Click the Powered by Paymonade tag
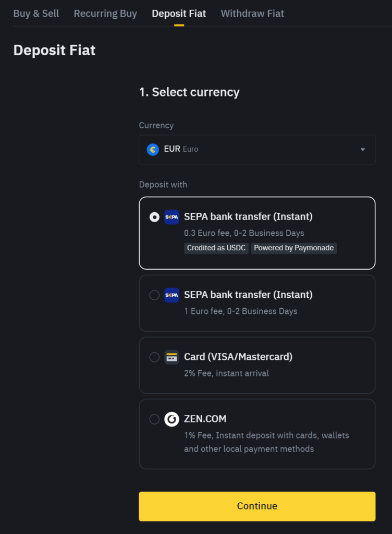392x534 pixels. (293, 248)
